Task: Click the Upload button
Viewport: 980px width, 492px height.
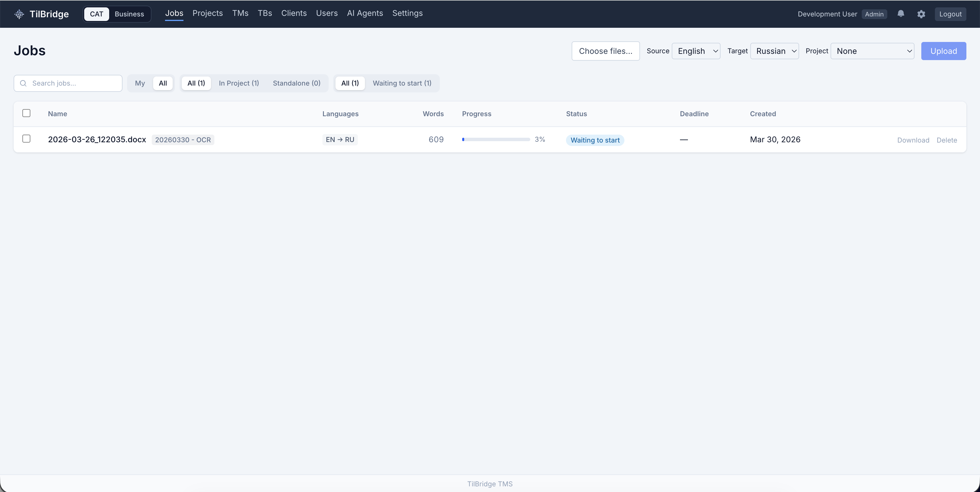Action: [x=943, y=51]
